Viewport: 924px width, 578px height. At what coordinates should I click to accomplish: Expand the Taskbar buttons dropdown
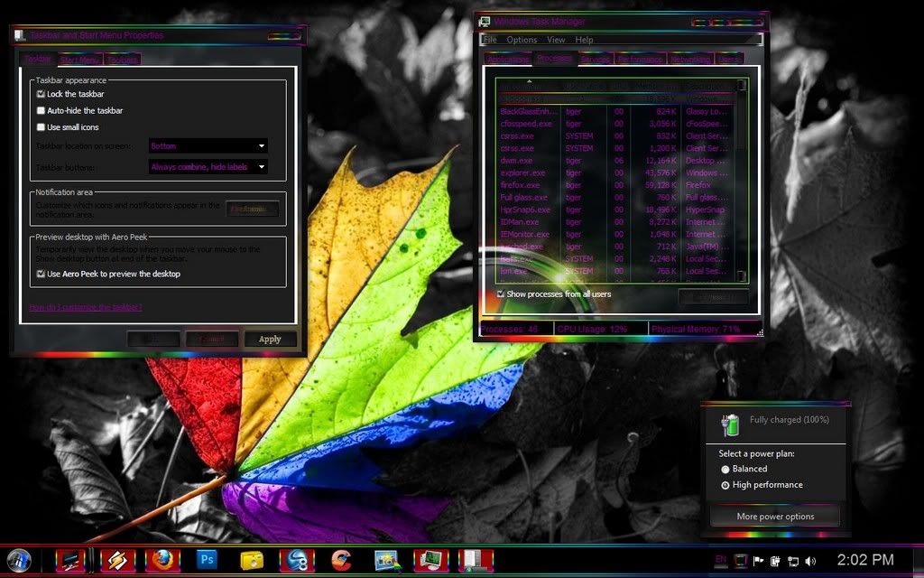(208, 167)
